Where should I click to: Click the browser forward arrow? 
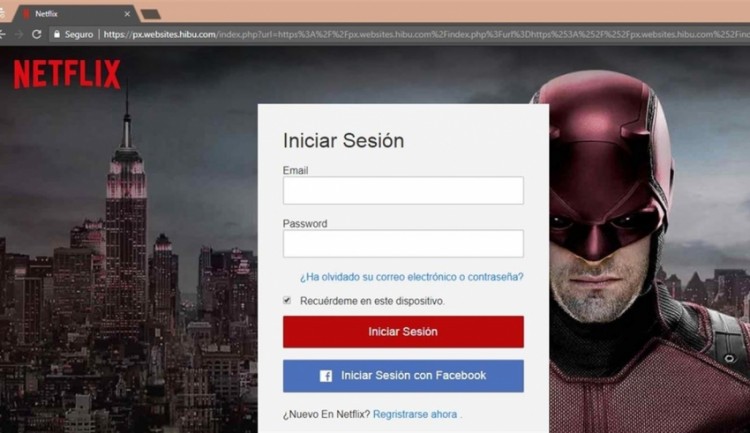pos(19,34)
